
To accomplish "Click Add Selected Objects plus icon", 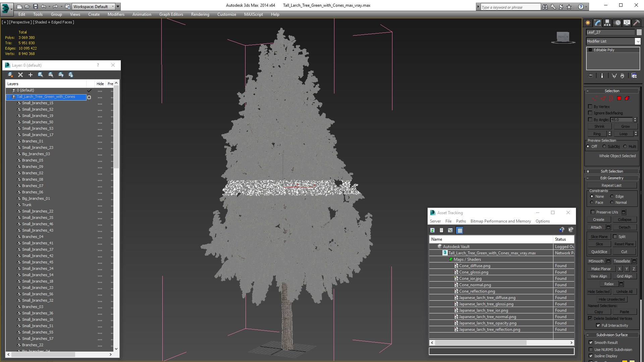I will click(31, 75).
